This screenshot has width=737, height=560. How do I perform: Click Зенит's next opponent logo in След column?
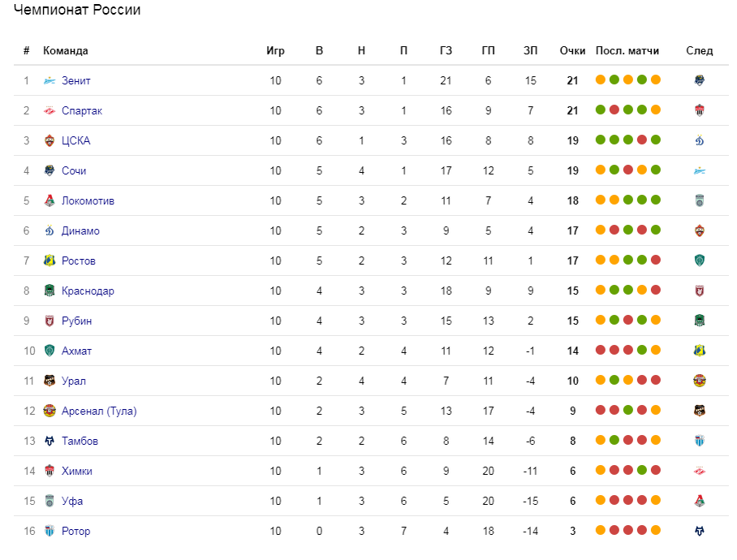[700, 80]
